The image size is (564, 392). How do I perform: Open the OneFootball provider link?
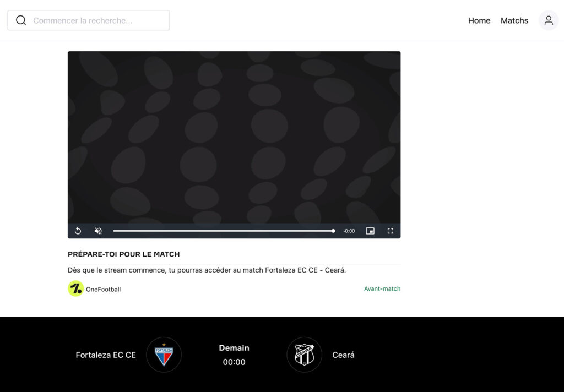coord(103,289)
